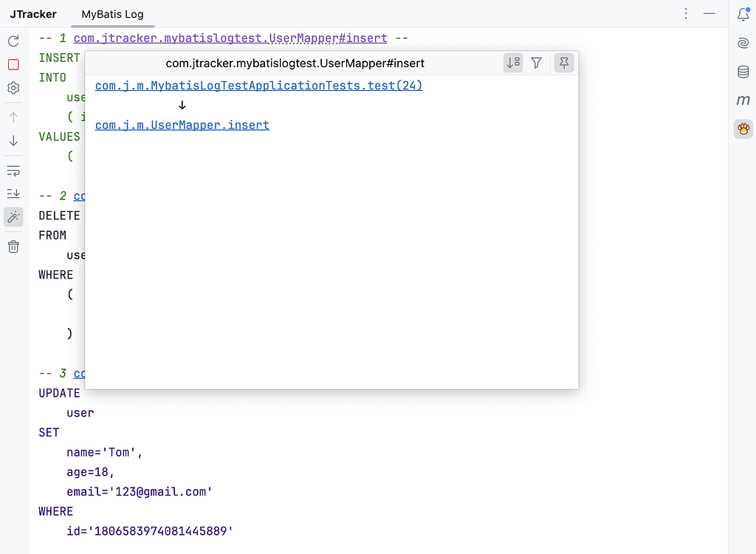Jump to previous entry with up arrow
The width and height of the screenshot is (756, 554).
[13, 117]
